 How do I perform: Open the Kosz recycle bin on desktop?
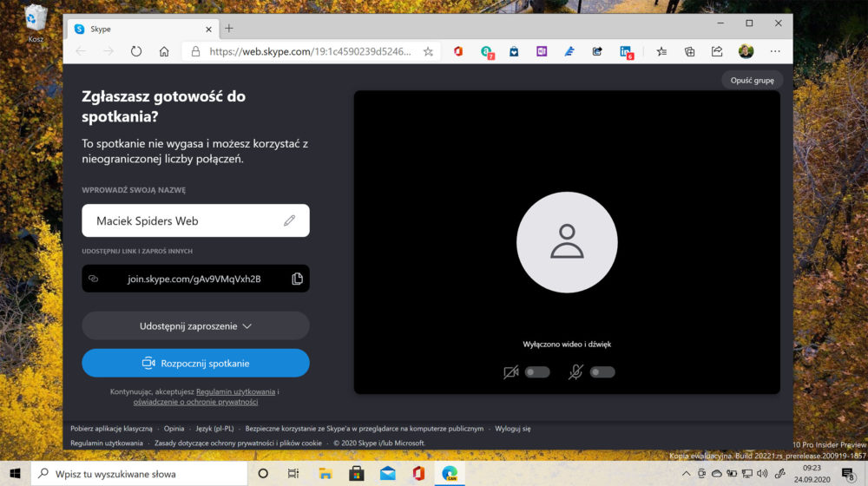[36, 23]
